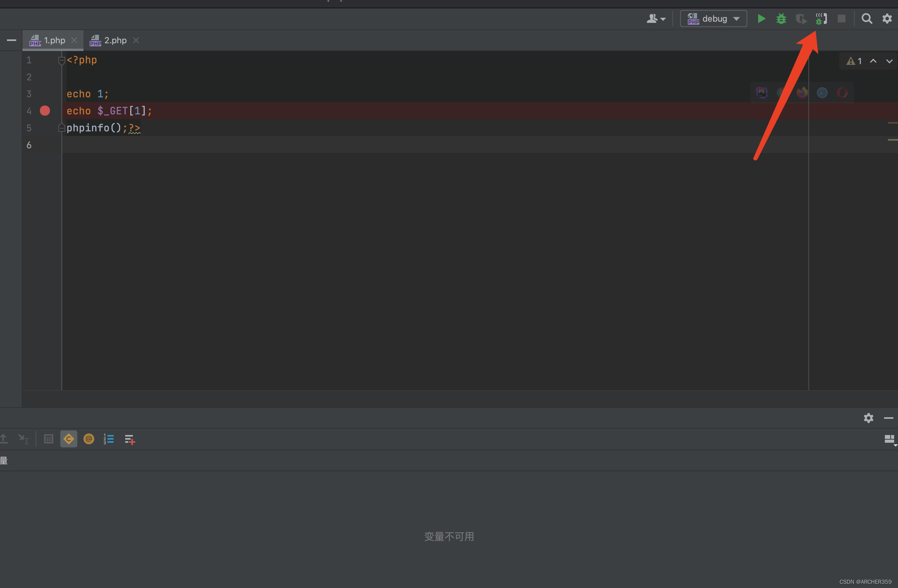
Task: Run the debug configuration with green play button
Action: [x=761, y=19]
